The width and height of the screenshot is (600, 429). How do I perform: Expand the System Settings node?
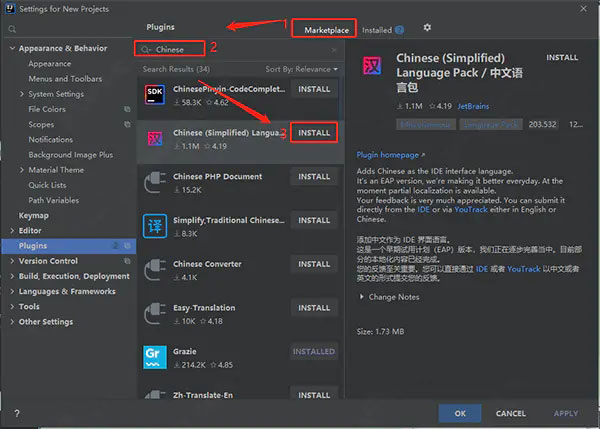[22, 94]
